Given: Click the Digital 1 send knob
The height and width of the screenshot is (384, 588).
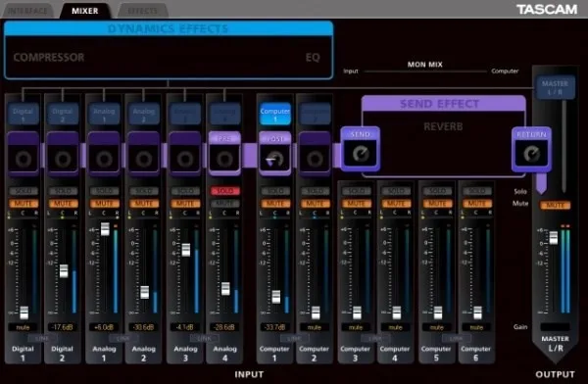Looking at the screenshot, I should point(24,159).
